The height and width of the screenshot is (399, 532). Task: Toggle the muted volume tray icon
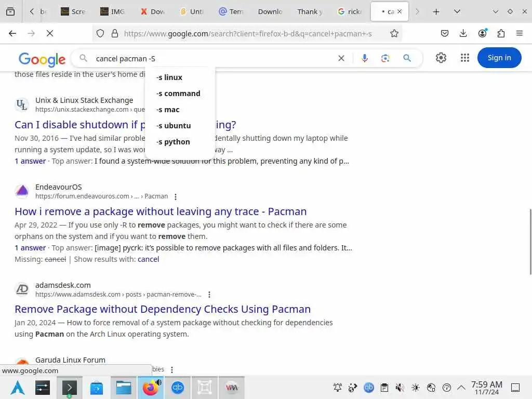pos(400,388)
